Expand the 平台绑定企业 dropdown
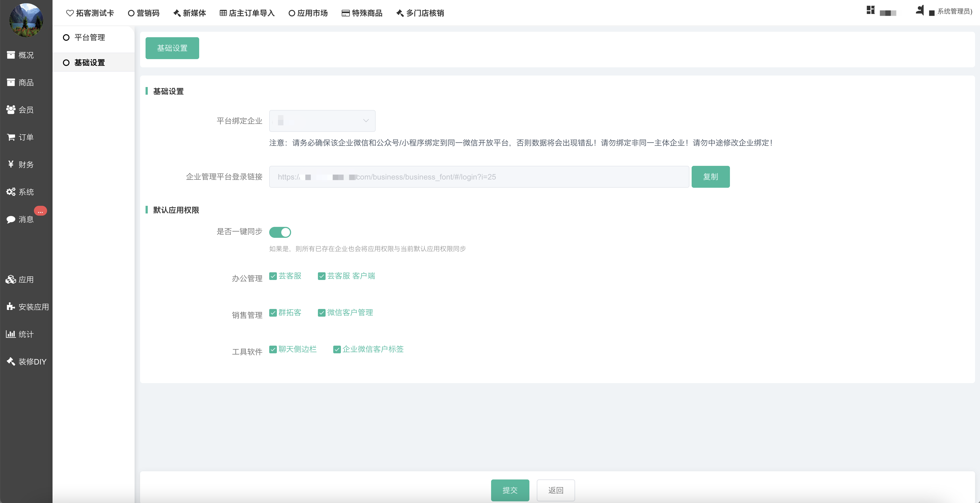Viewport: 980px width, 503px height. (322, 121)
